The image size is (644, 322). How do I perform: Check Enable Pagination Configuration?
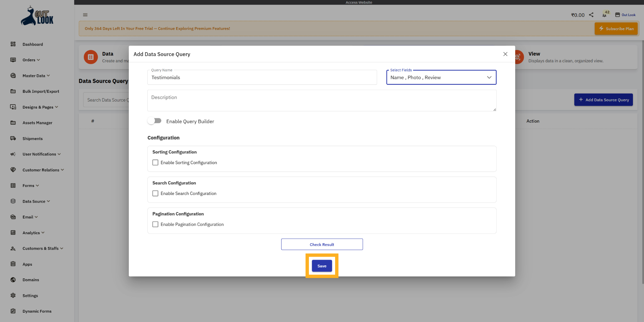pos(155,224)
